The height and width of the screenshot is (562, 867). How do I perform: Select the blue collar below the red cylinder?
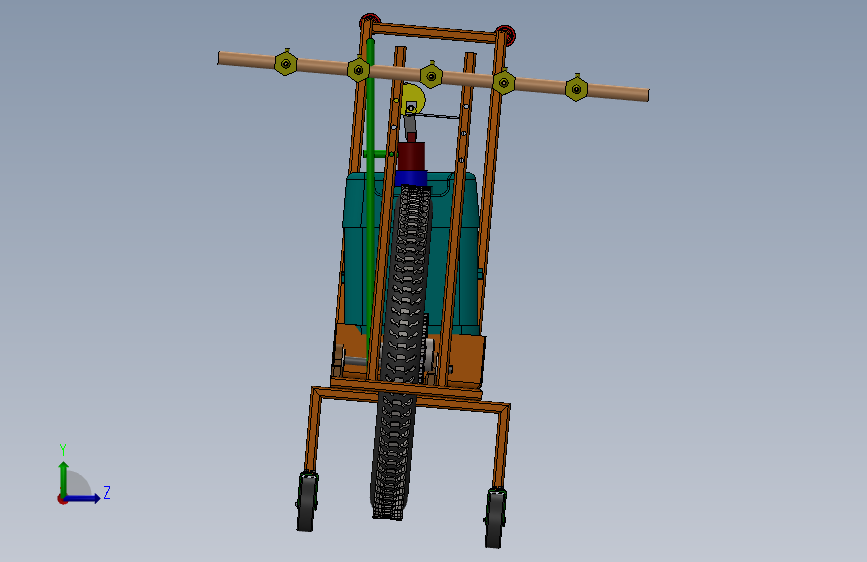411,178
